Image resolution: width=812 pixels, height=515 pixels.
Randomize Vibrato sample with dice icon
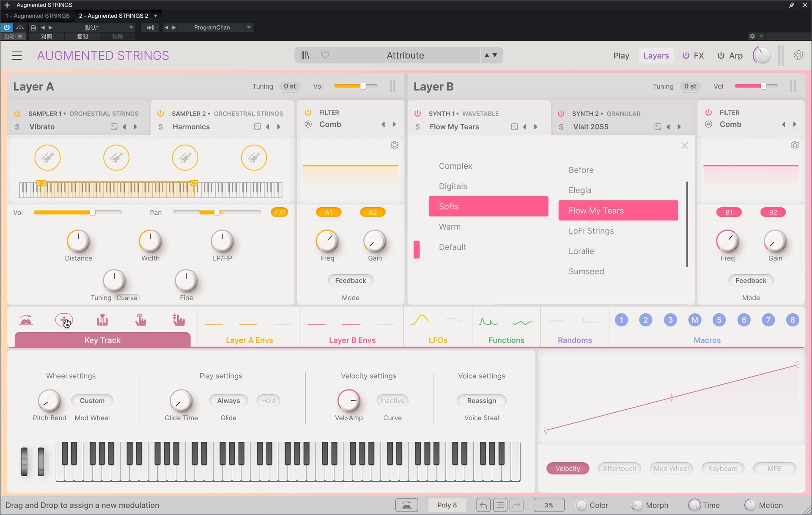[x=114, y=127]
